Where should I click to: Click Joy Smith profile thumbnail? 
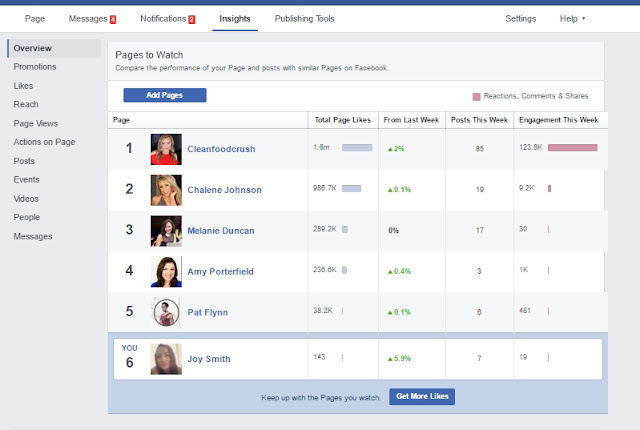(x=166, y=359)
